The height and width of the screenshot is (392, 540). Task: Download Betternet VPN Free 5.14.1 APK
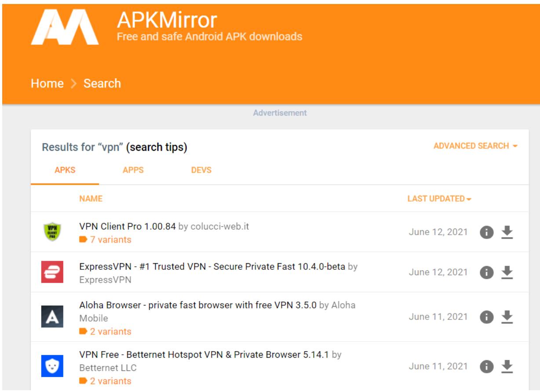tap(507, 366)
